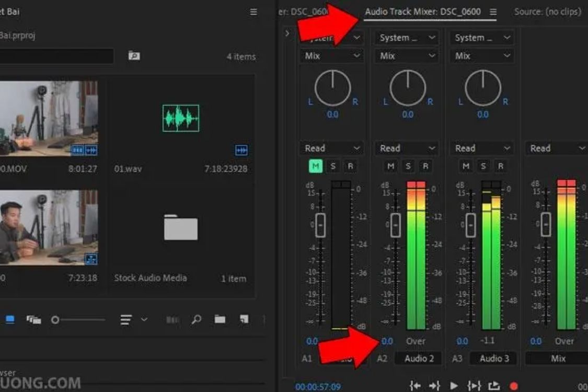Expand the effects and sends chevron in mixer
Viewport: 588px width, 392px height.
pos(287,33)
